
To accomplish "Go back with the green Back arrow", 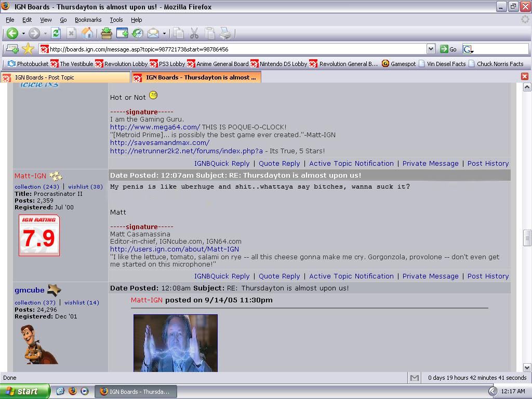I will coord(12,33).
